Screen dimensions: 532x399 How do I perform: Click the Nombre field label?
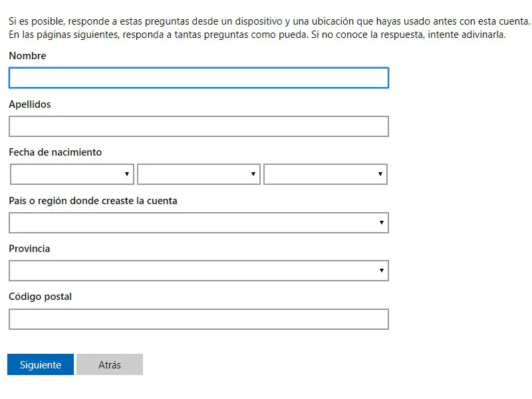pos(27,56)
